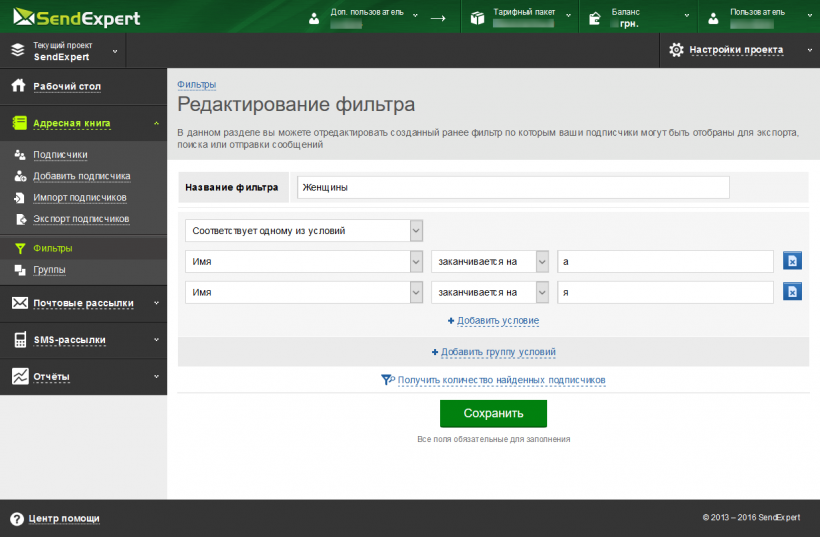The image size is (820, 537).
Task: Click the SendExpert logo
Action: point(76,18)
